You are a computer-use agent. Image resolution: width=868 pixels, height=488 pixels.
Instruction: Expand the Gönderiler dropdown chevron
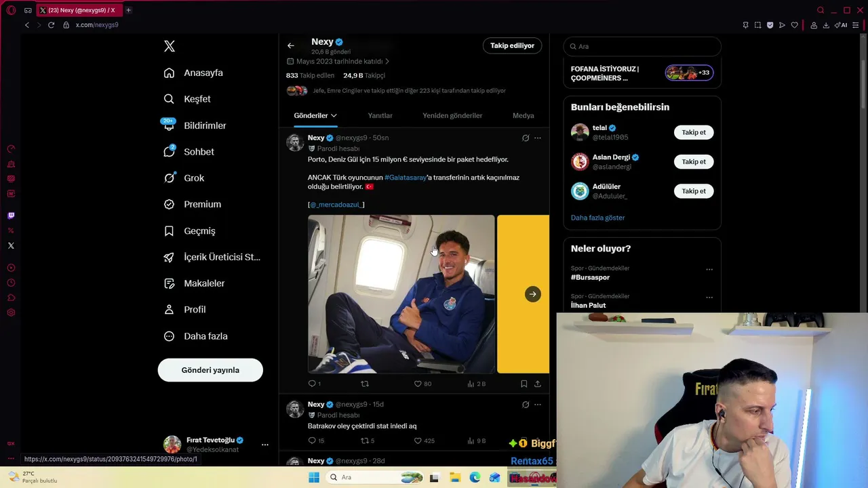(x=334, y=116)
